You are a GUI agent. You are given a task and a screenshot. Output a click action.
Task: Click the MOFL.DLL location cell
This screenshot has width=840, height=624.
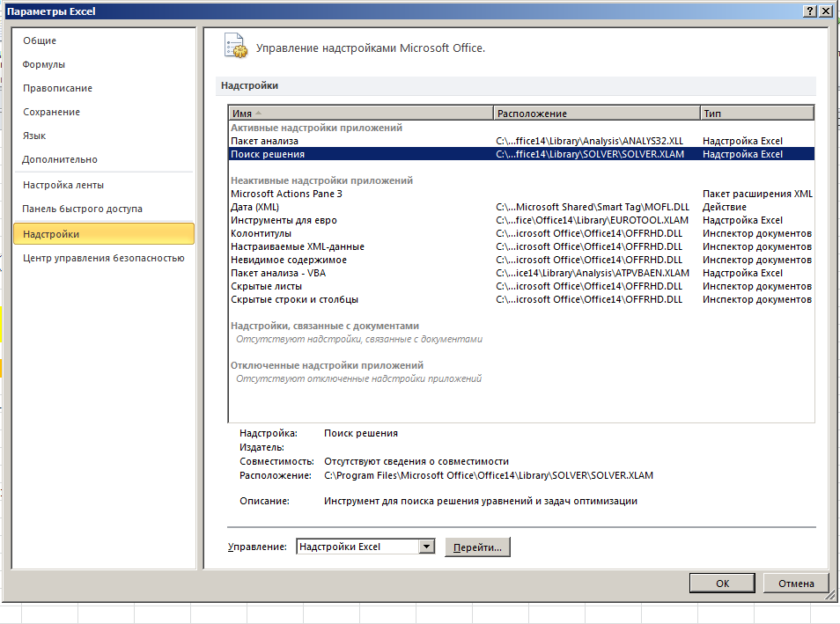tap(593, 207)
